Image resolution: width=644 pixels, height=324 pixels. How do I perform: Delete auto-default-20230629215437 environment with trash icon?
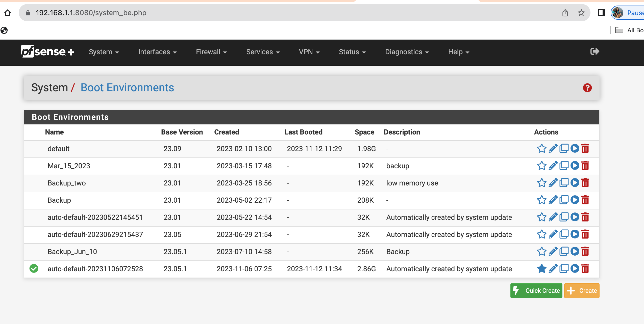point(585,234)
